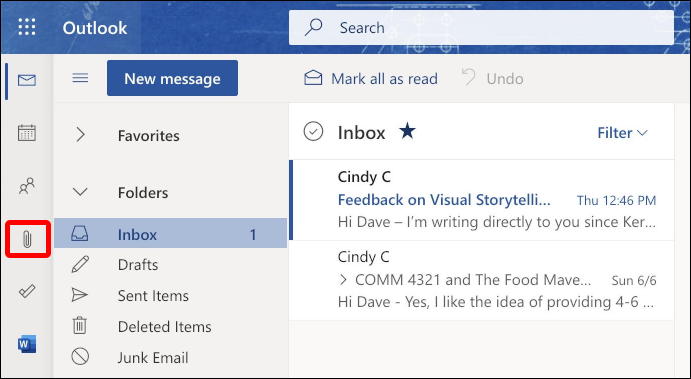
Task: Open the People contacts icon
Action: (27, 186)
